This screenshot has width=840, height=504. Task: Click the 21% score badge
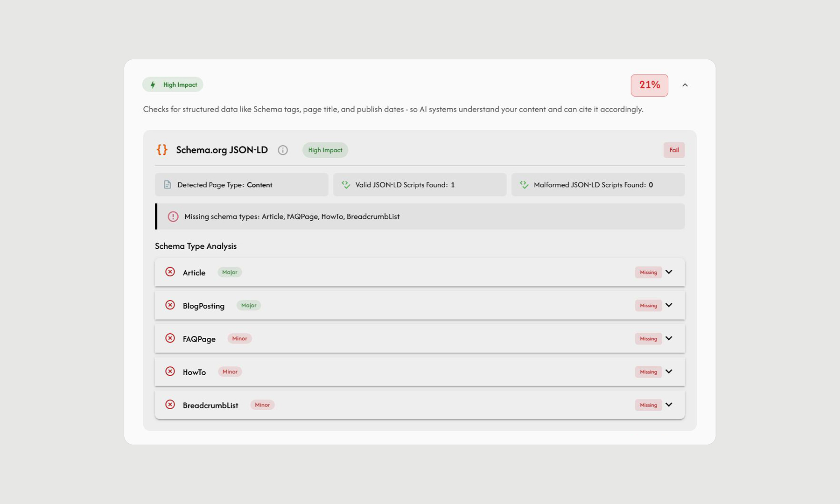pyautogui.click(x=649, y=85)
